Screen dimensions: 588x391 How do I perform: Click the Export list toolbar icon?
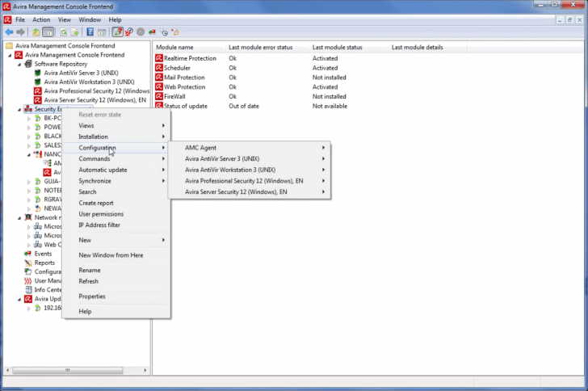[x=74, y=32]
